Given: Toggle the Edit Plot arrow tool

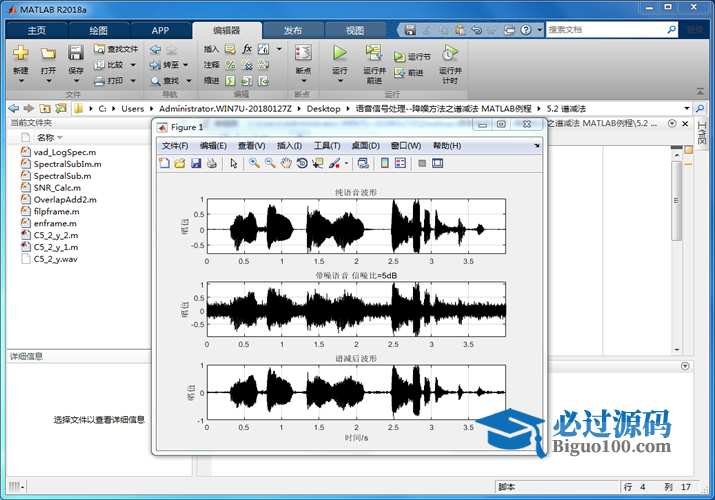Looking at the screenshot, I should (x=234, y=163).
